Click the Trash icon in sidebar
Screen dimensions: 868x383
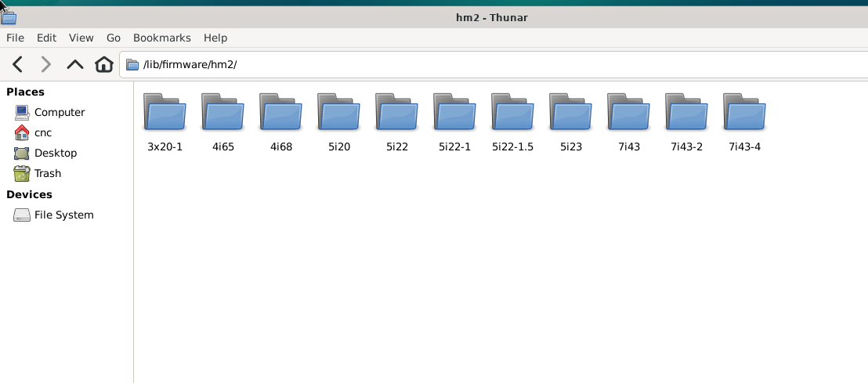pos(22,173)
